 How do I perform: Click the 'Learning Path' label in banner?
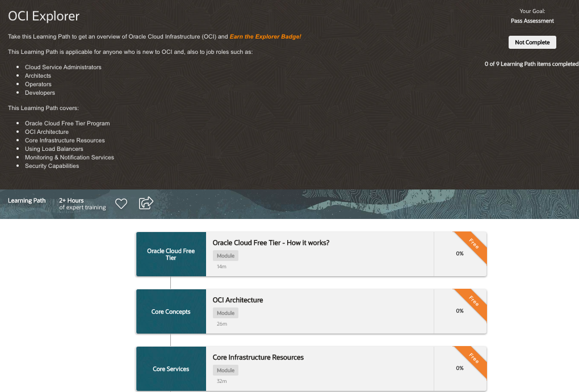(x=27, y=200)
